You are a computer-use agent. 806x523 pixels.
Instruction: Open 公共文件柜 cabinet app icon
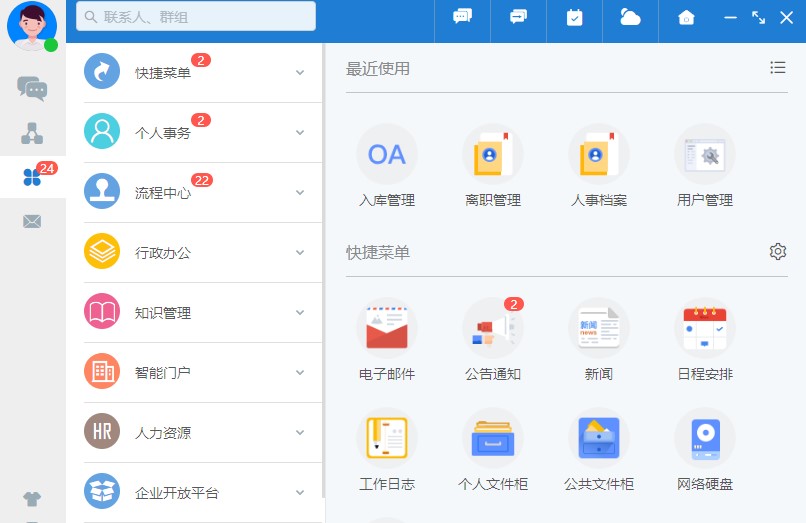[599, 438]
